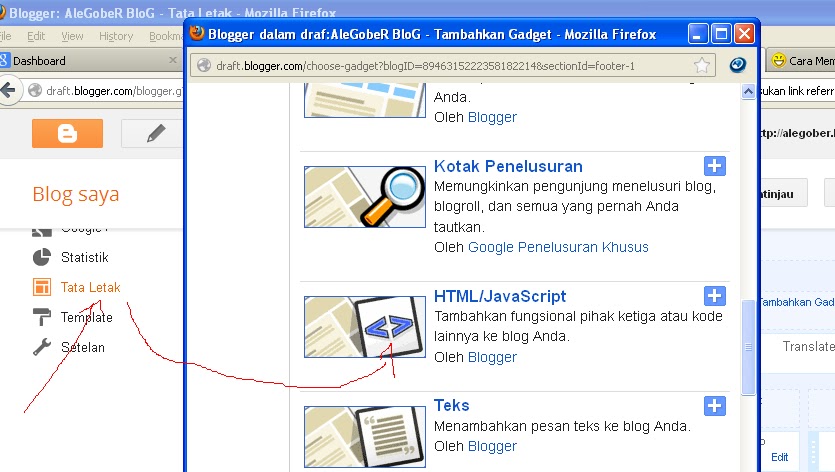The height and width of the screenshot is (472, 835).
Task: Click the Setelan wrench icon
Action: coord(42,347)
